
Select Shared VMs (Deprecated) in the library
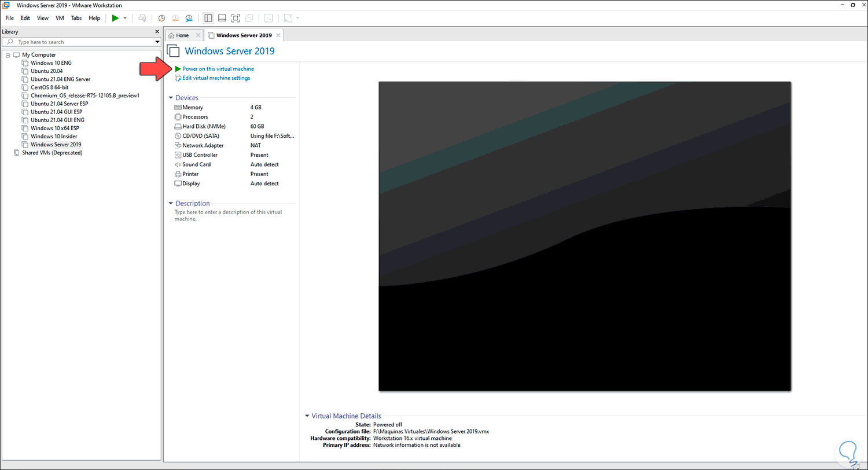[x=52, y=153]
